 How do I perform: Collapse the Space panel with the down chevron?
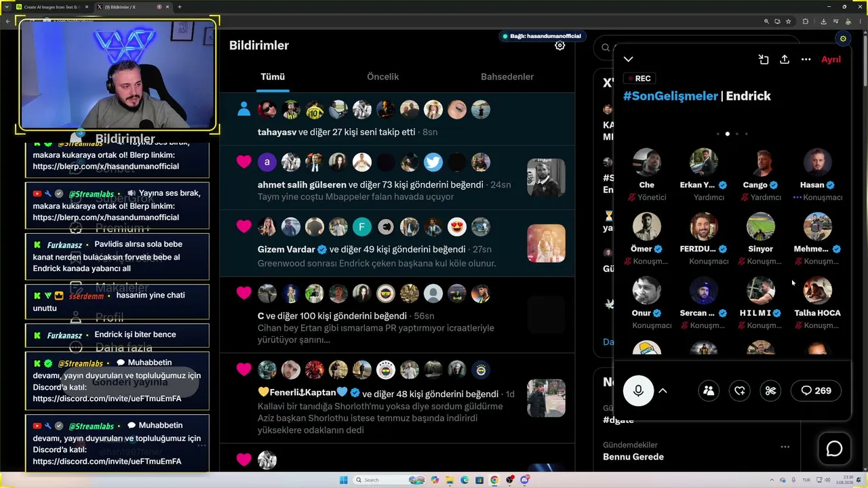click(629, 60)
